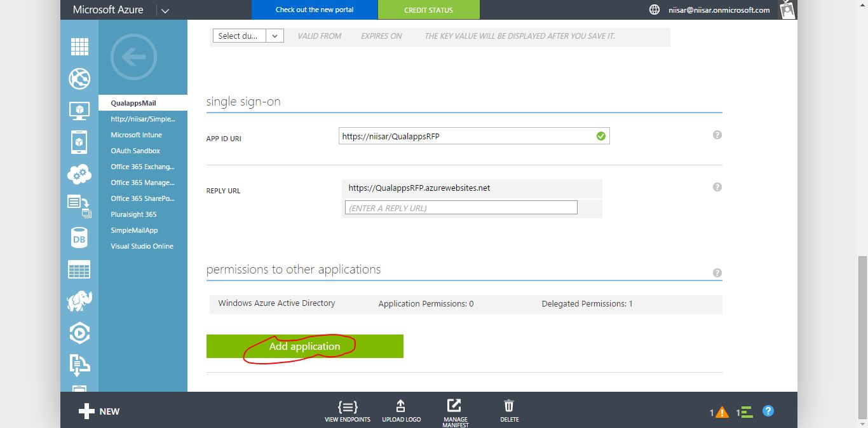
Task: Open Storage table icon in sidebar
Action: (x=79, y=270)
